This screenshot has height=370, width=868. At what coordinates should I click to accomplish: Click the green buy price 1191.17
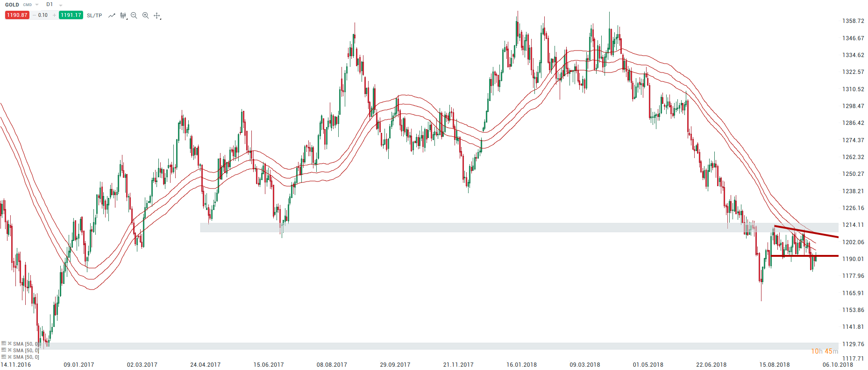pyautogui.click(x=71, y=15)
